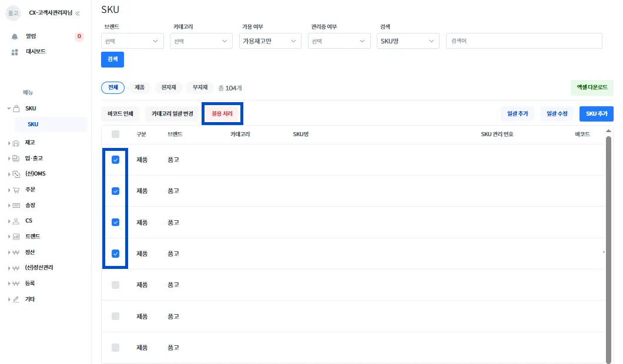
Task: Click the SKU bag icon in the menu
Action: (16, 109)
